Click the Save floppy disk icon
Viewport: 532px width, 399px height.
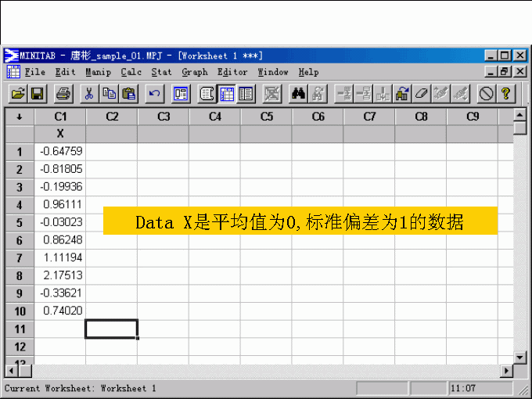37,94
